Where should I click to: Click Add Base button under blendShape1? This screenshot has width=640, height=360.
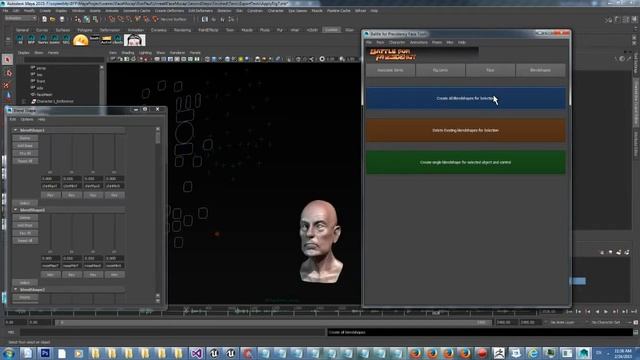point(25,146)
